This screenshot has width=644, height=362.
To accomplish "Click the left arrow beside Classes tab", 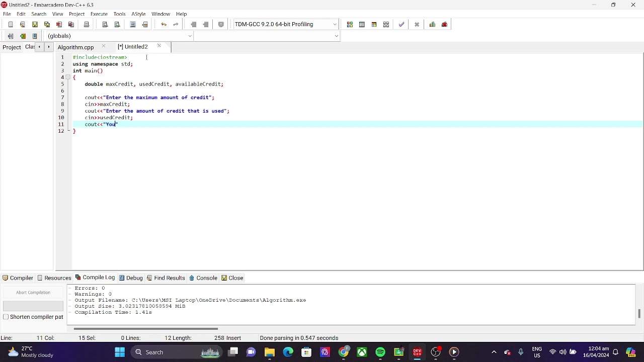I will click(39, 47).
